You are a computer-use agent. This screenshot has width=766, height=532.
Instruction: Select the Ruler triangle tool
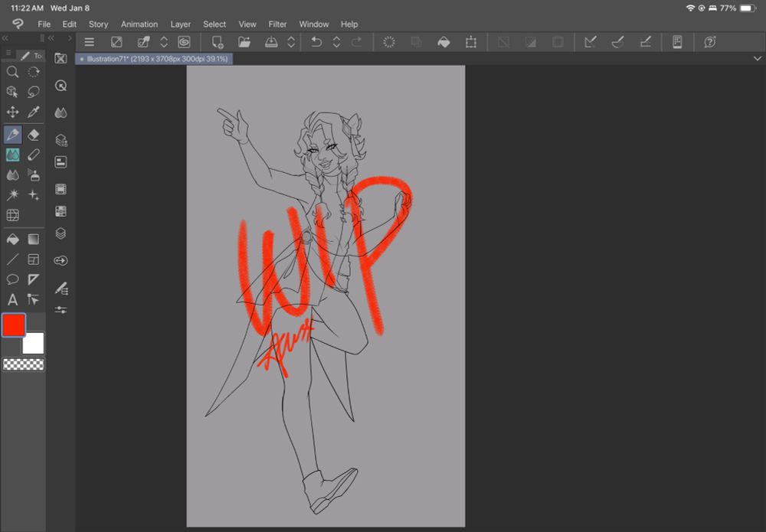tap(33, 279)
